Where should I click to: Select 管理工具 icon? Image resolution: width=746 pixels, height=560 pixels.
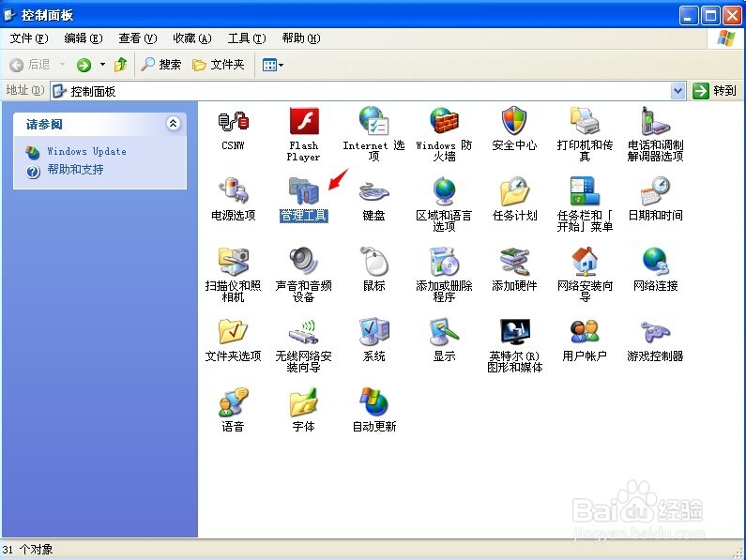(303, 191)
